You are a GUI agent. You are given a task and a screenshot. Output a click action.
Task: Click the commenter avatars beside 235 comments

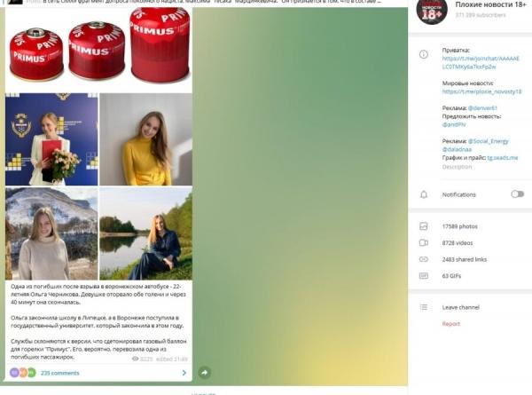(23, 373)
